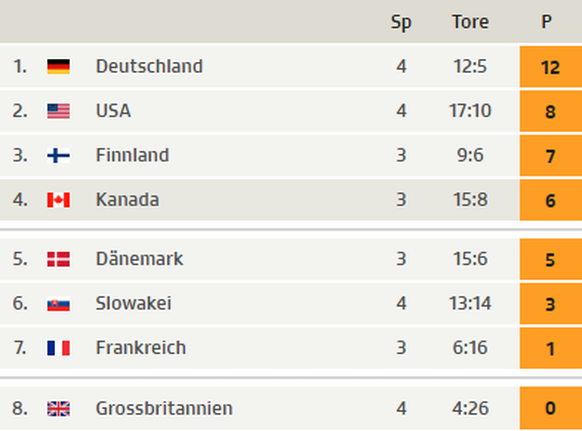
Task: Click Germany's orange 12 points cell
Action: point(551,67)
